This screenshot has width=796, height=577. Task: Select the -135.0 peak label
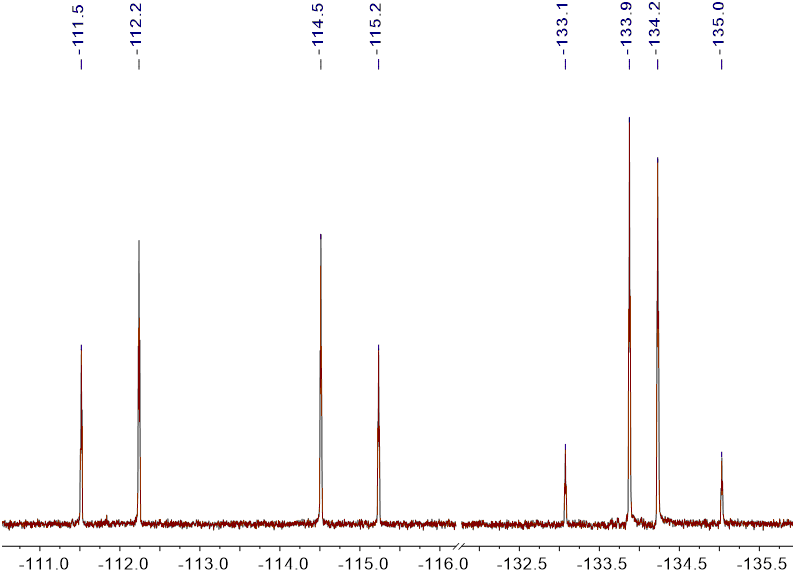[720, 35]
